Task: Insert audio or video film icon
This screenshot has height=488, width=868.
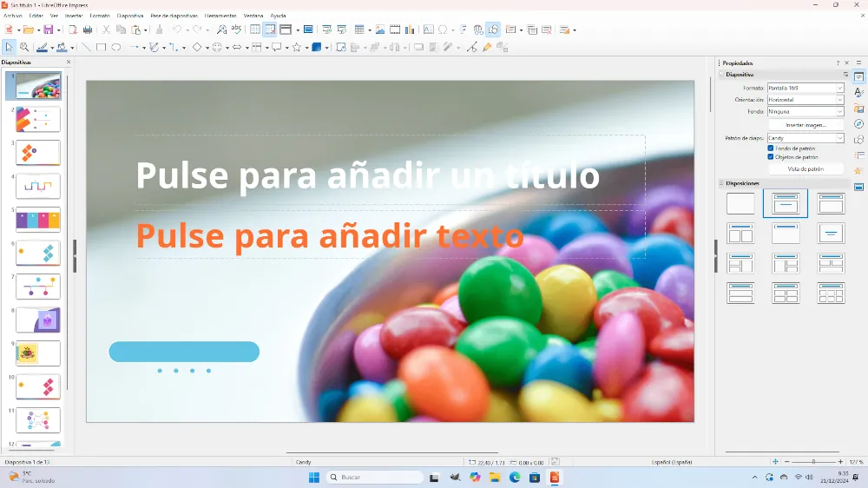Action: tap(395, 30)
